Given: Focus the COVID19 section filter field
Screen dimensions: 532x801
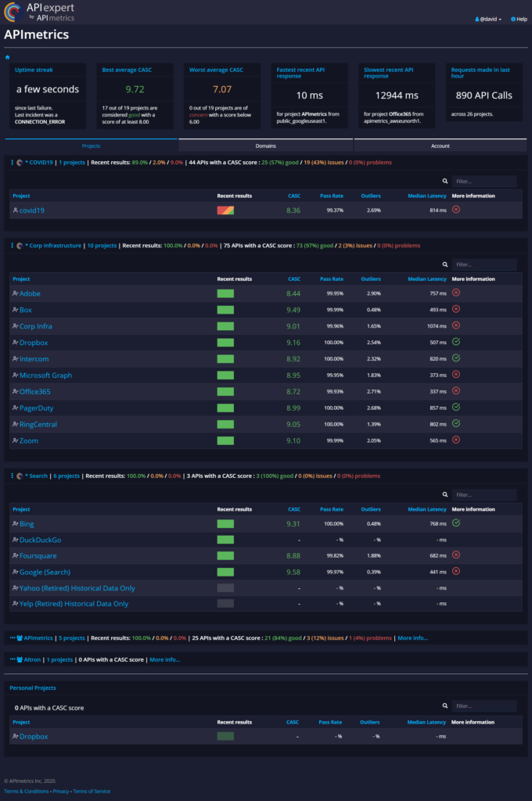Looking at the screenshot, I should [x=484, y=181].
